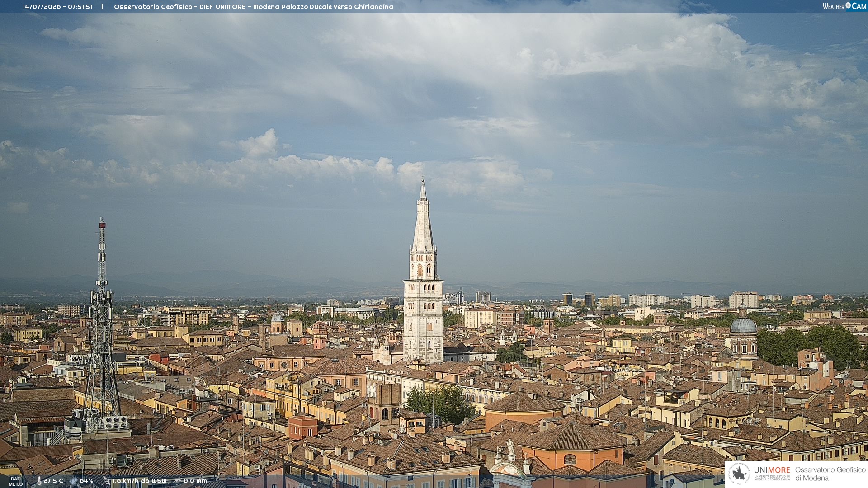Click the wind anemometer icon
The width and height of the screenshot is (868, 488).
click(106, 481)
